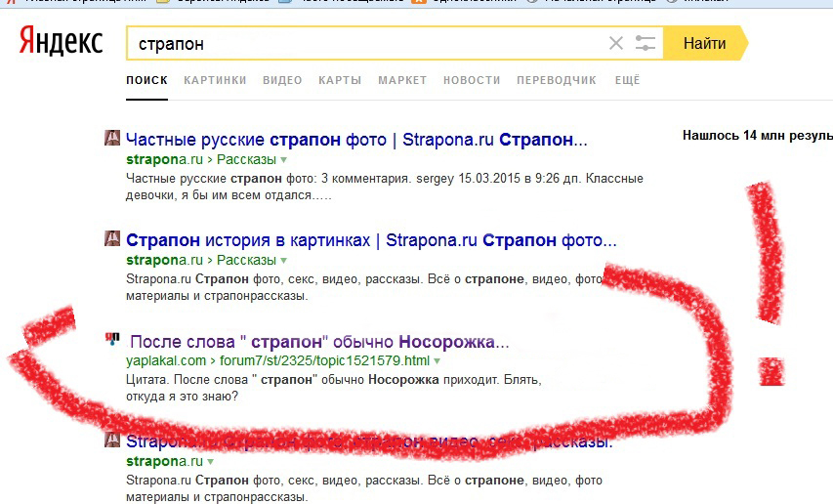
Task: Open advanced search settings sliders icon
Action: (645, 43)
